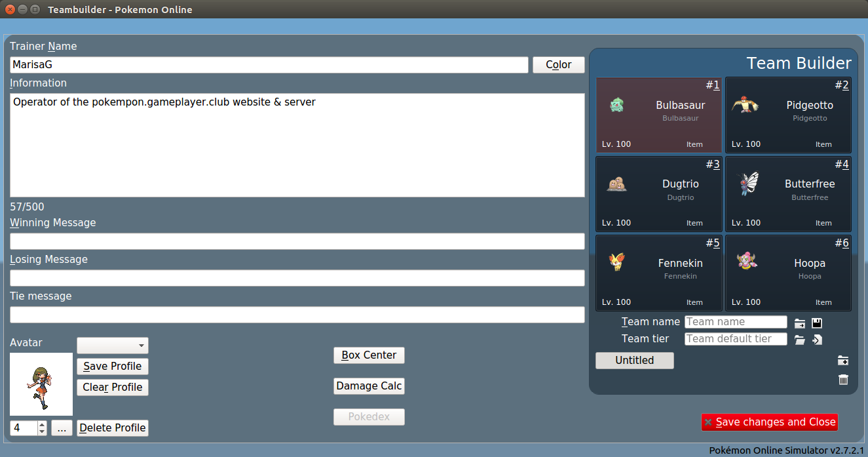Click inside the Information text area
Screen dimensions: 868x457
point(297,145)
